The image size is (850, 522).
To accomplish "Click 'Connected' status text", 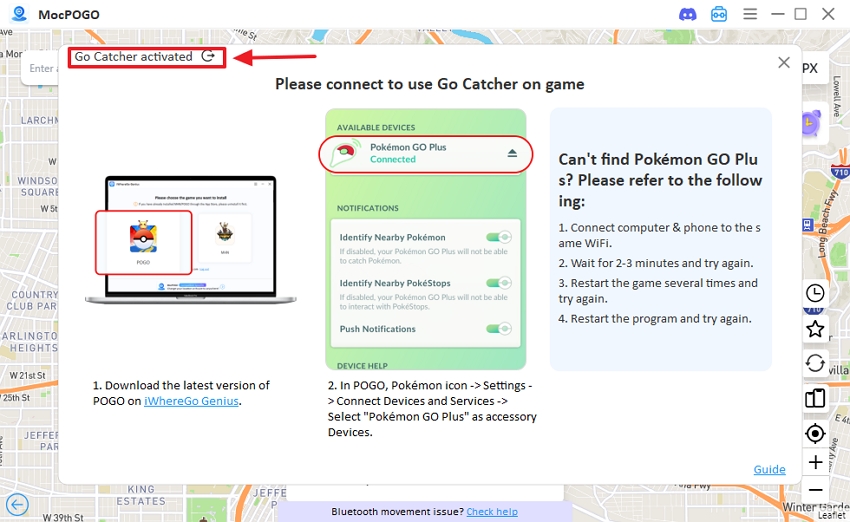I will click(x=393, y=159).
